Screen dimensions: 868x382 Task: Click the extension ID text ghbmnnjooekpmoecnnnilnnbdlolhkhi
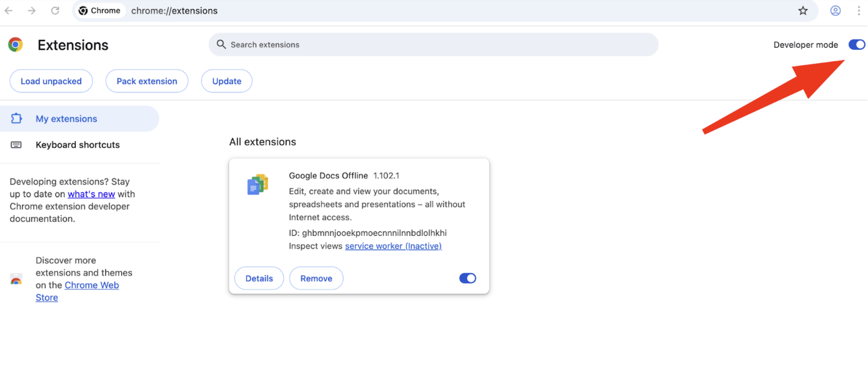[374, 233]
